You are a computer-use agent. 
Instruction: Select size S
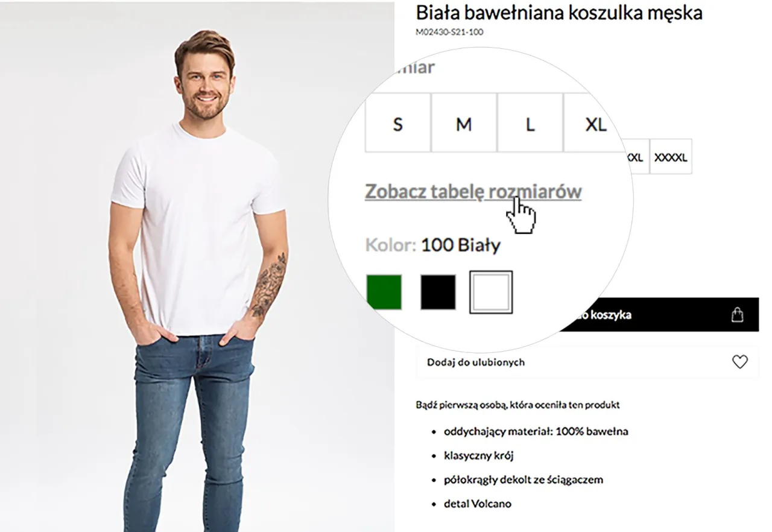tap(397, 124)
